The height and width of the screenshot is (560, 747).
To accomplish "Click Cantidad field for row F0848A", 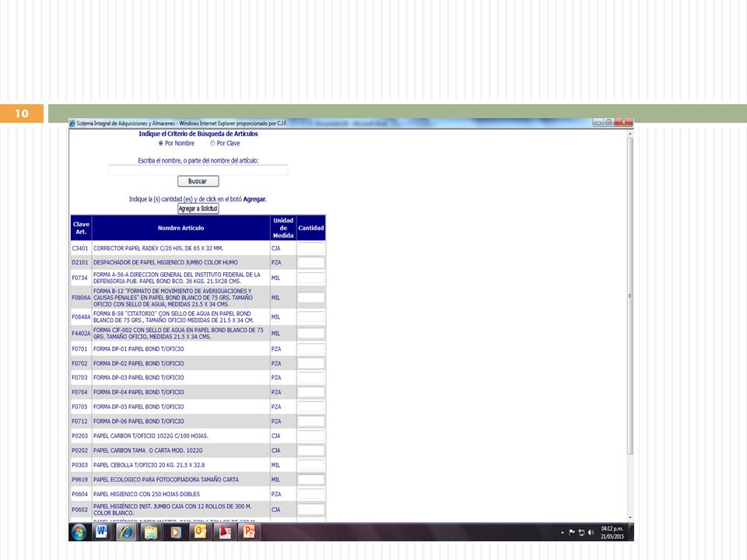I will point(310,317).
